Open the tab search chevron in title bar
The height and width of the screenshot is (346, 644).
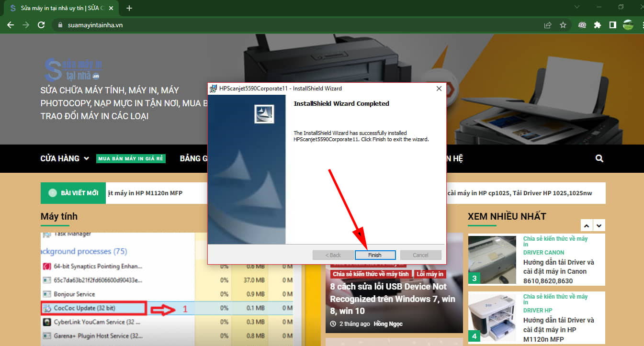point(576,7)
